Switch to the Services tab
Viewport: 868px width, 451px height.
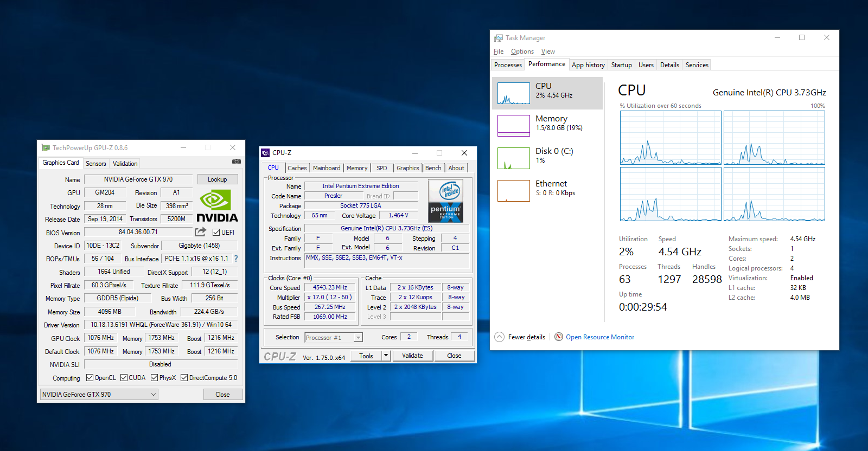pyautogui.click(x=697, y=65)
